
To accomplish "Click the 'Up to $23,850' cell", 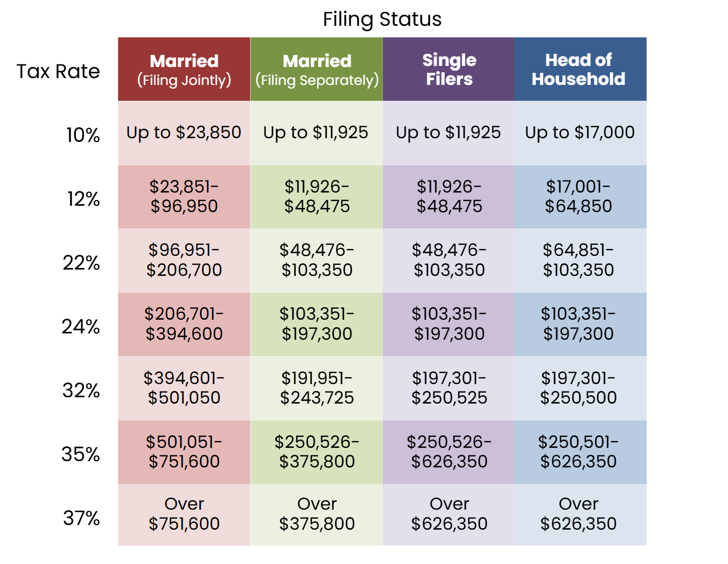I will coord(184,132).
